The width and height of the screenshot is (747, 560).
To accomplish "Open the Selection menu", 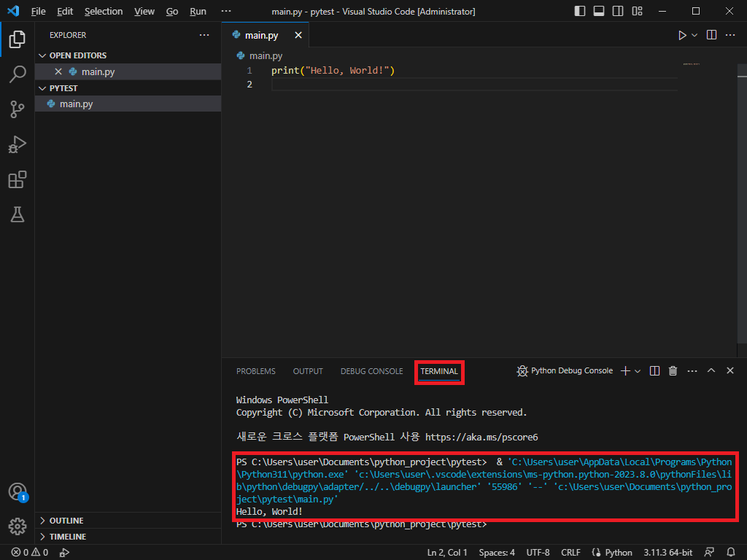I will pyautogui.click(x=103, y=12).
